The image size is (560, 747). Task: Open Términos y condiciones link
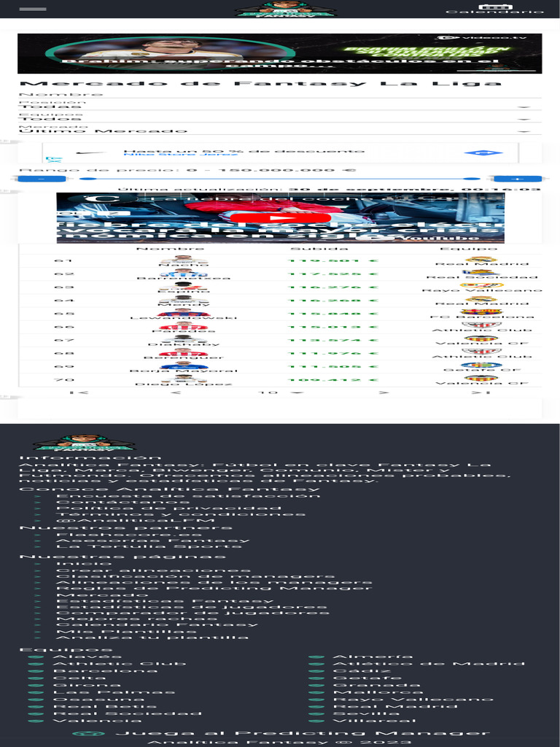181,514
